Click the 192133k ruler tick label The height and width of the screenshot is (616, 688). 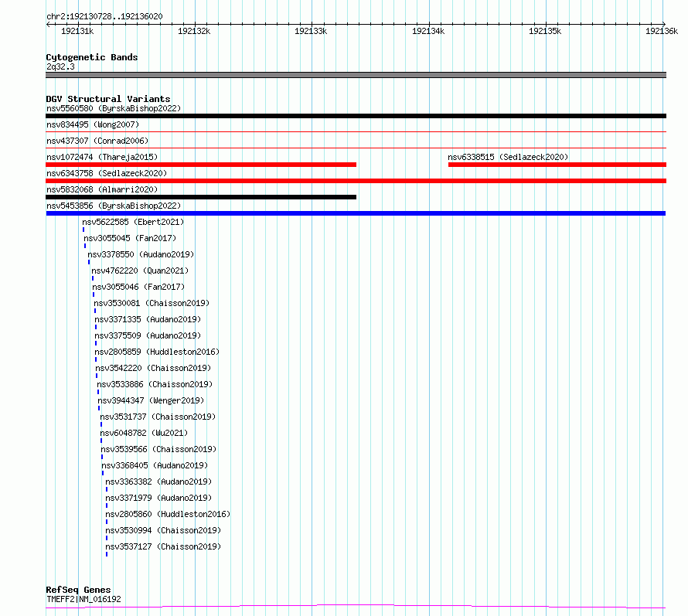pyautogui.click(x=311, y=31)
